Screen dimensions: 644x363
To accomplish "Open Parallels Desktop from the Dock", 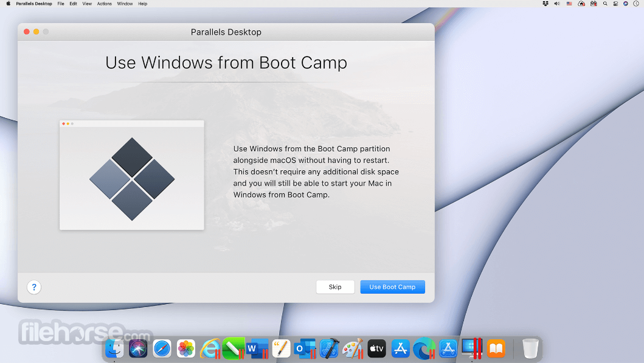I will tap(471, 348).
